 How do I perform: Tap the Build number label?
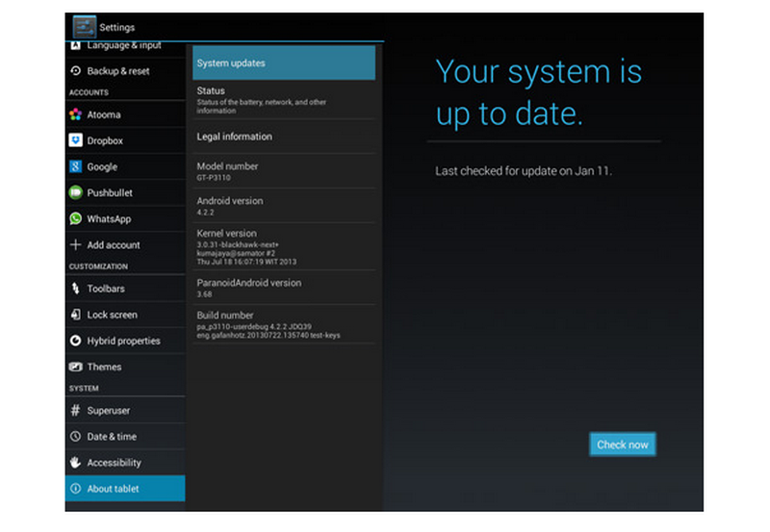pyautogui.click(x=225, y=316)
